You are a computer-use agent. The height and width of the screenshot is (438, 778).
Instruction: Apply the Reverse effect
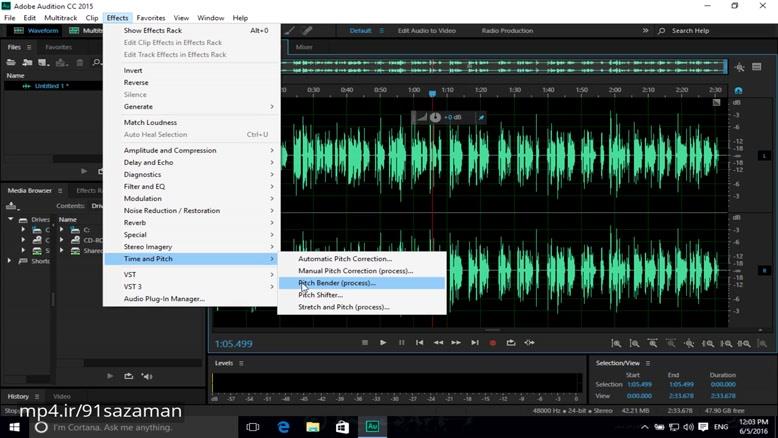point(192,82)
